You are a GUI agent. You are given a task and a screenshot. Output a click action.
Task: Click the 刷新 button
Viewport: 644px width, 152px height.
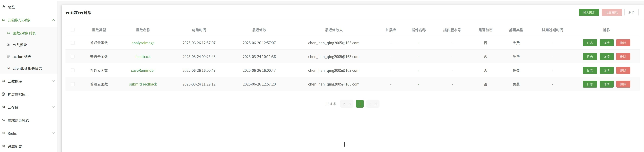pos(631,13)
